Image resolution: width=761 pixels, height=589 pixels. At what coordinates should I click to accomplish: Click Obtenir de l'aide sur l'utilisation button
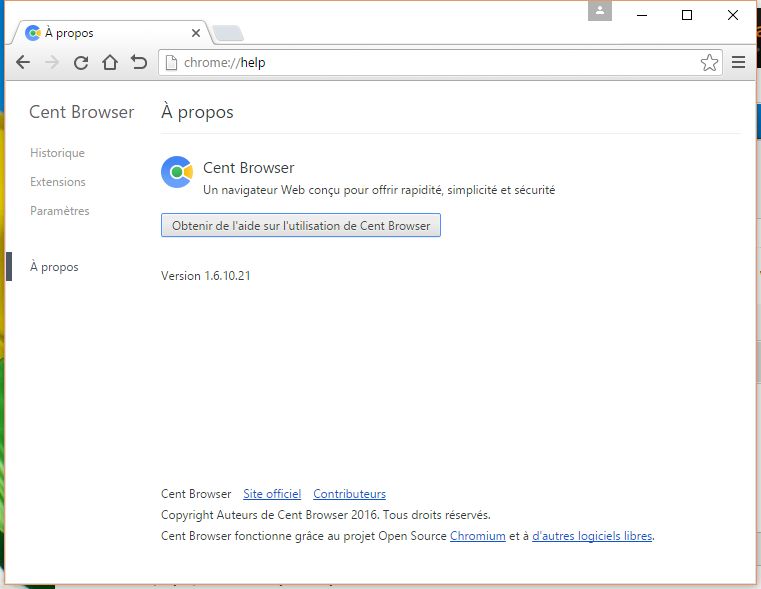301,225
